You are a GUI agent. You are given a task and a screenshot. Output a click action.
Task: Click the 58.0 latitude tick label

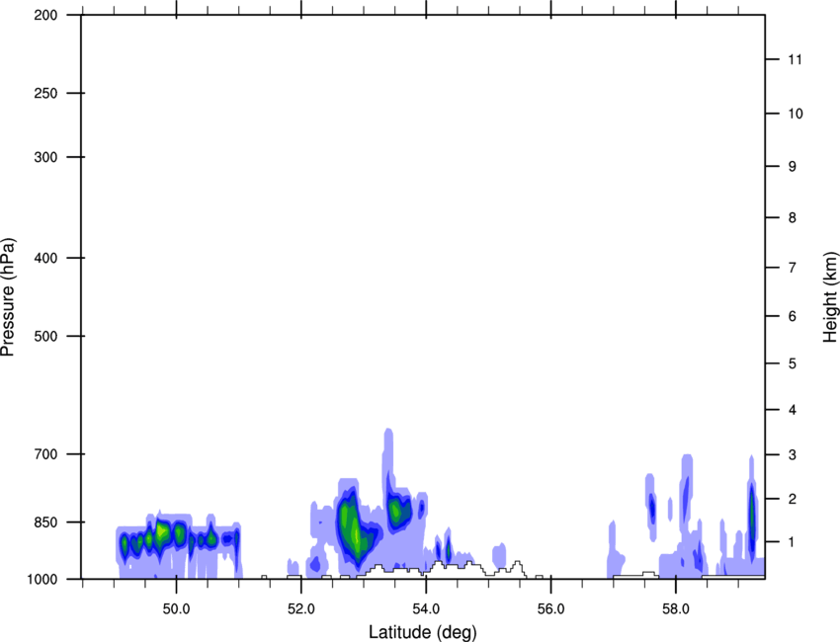click(676, 609)
